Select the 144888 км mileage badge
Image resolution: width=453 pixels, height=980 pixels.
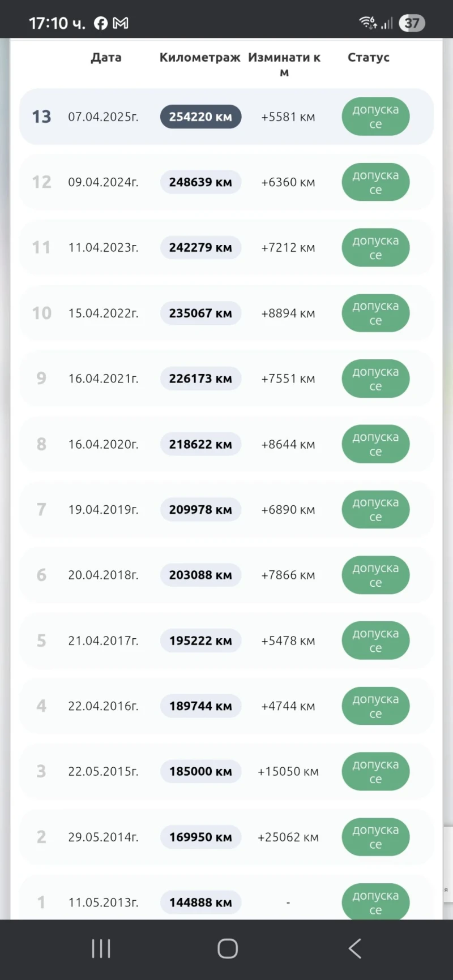pos(200,902)
